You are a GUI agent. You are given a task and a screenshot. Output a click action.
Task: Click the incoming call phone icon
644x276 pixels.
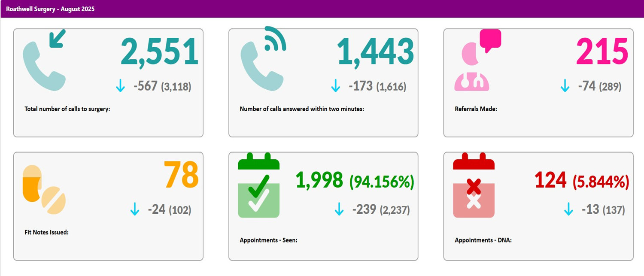click(44, 60)
